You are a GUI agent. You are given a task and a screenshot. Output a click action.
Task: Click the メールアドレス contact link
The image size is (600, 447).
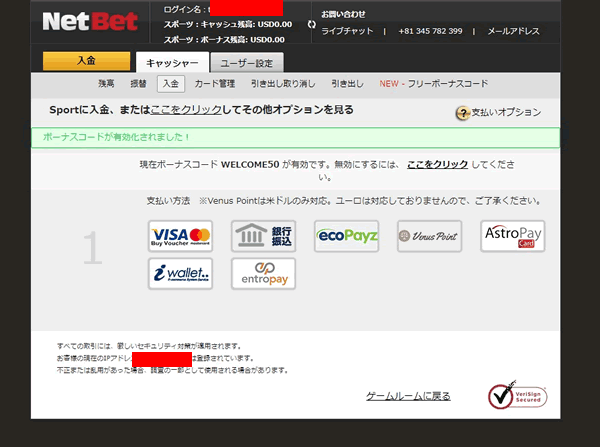click(x=513, y=31)
